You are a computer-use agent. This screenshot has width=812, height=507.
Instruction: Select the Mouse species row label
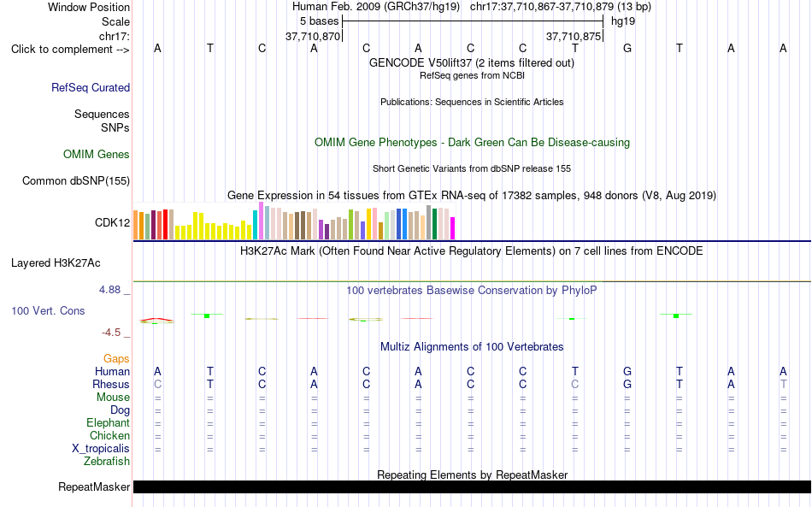[113, 398]
